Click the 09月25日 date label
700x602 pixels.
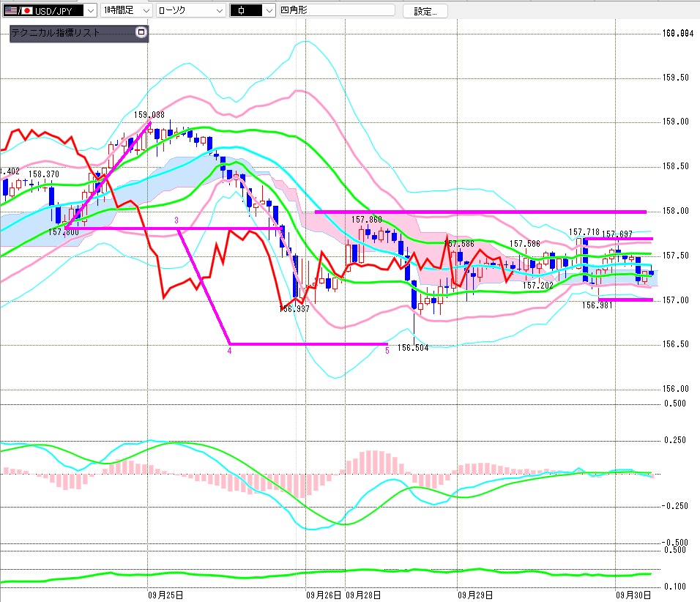click(x=165, y=595)
